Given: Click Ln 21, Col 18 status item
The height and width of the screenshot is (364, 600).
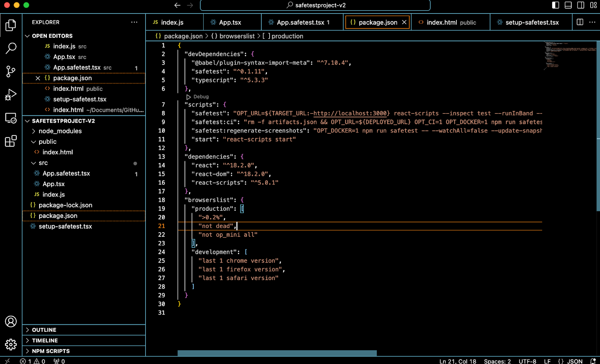Looking at the screenshot, I should (x=457, y=361).
